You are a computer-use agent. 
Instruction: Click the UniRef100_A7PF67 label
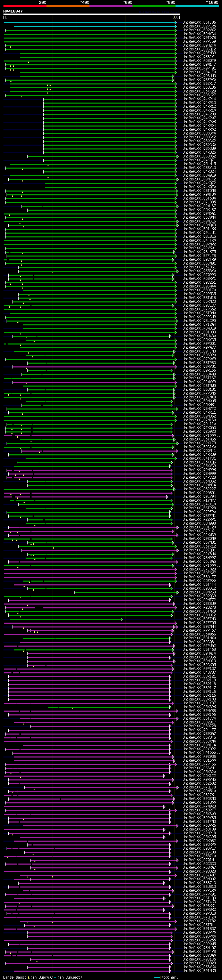point(199,630)
